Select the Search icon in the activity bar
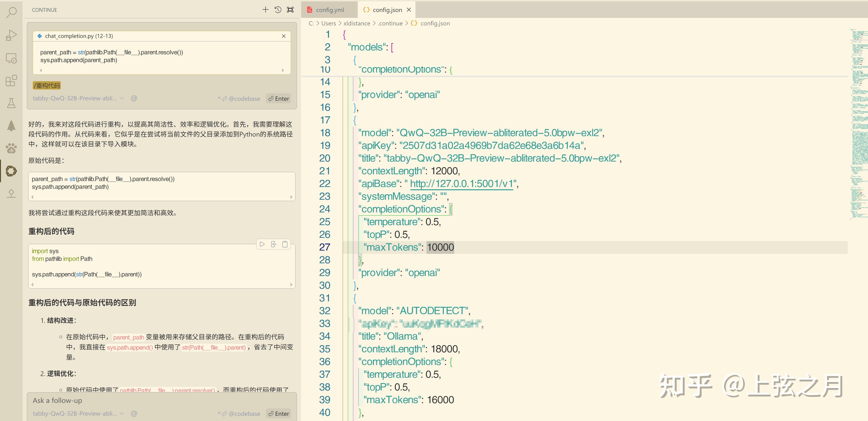This screenshot has height=421, width=868. coord(11,12)
